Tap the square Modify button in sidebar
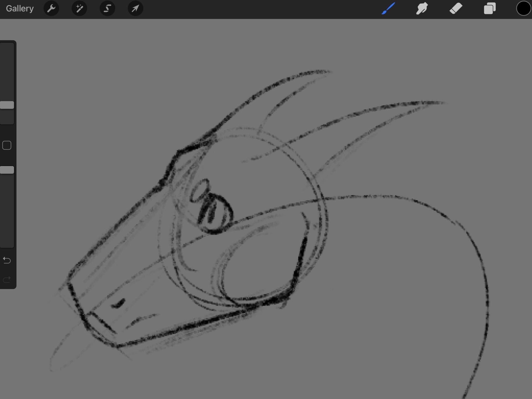 point(7,145)
